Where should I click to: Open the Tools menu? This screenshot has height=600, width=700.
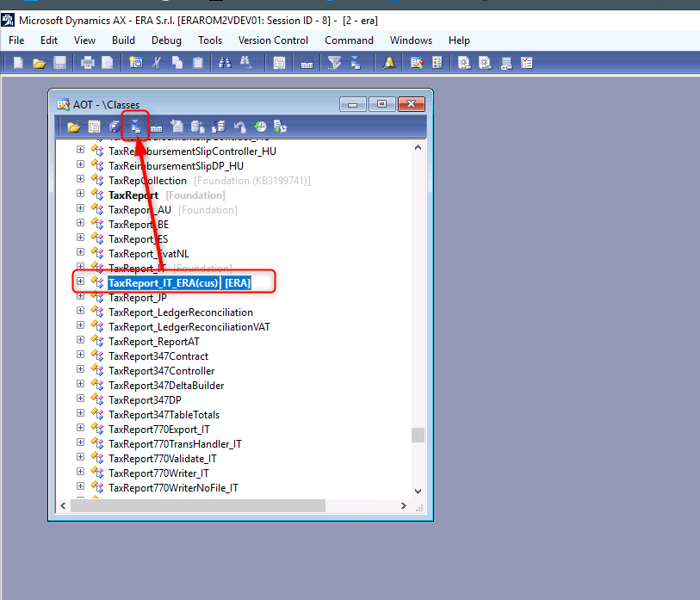pos(210,40)
